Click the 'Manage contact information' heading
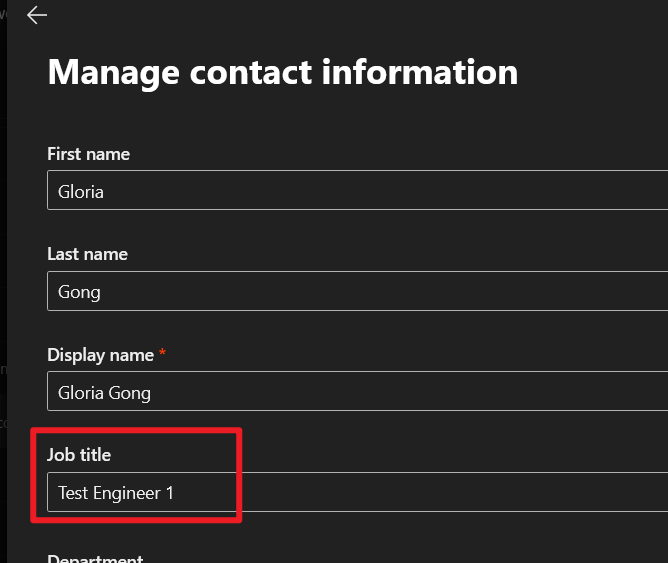The height and width of the screenshot is (563, 668). point(282,72)
